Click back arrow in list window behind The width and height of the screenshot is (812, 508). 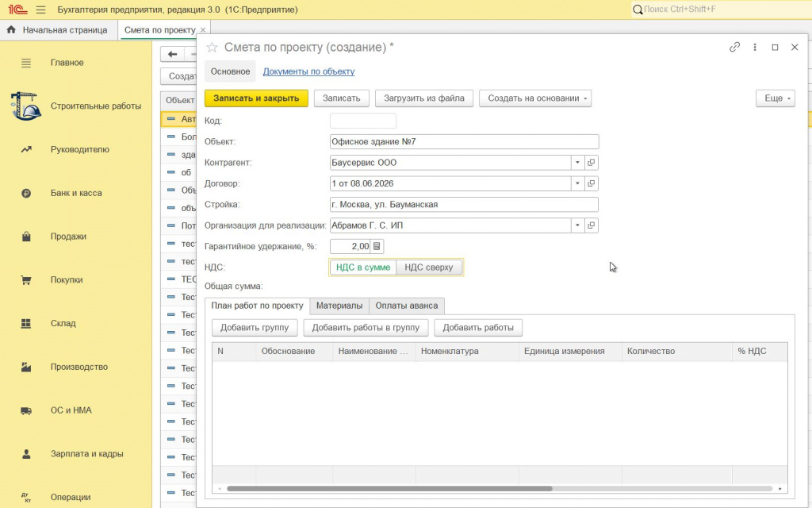[172, 54]
